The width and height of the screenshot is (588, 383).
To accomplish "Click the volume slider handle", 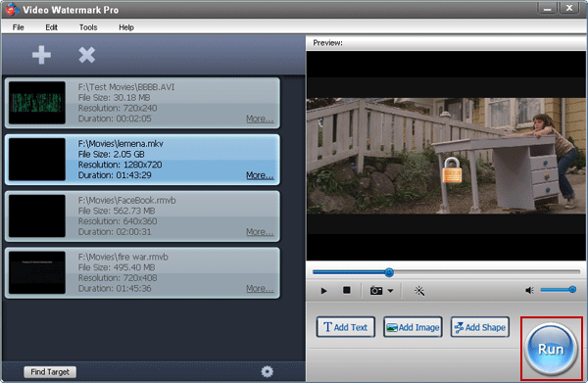I will point(572,289).
